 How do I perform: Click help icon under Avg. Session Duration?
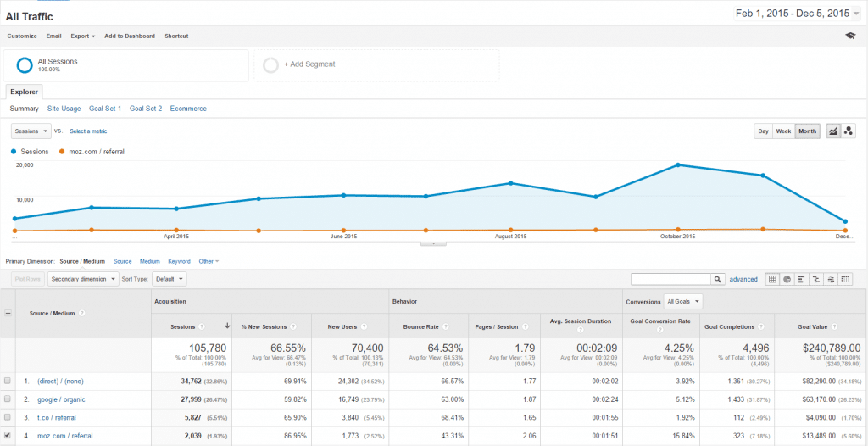580,330
